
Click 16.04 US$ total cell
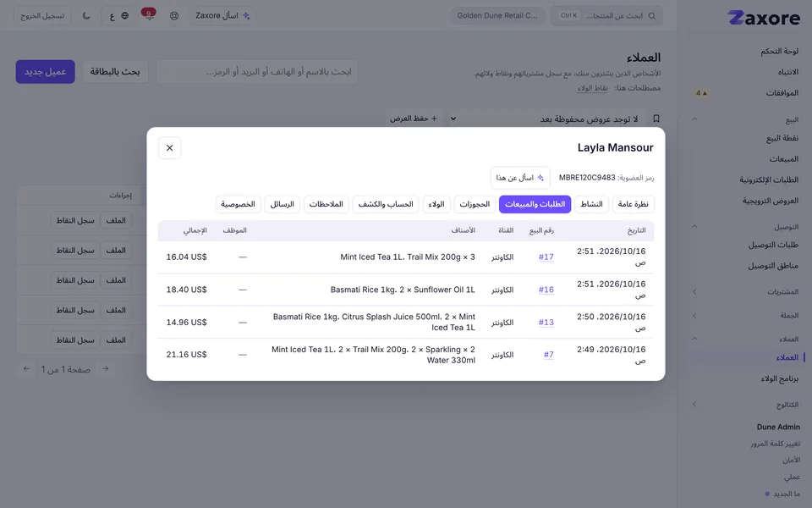tap(186, 257)
